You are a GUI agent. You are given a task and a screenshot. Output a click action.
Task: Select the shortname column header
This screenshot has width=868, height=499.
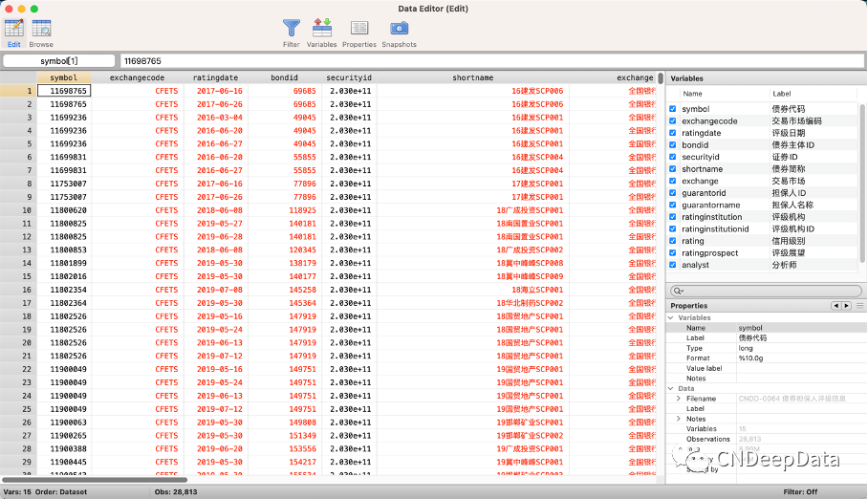coord(473,77)
